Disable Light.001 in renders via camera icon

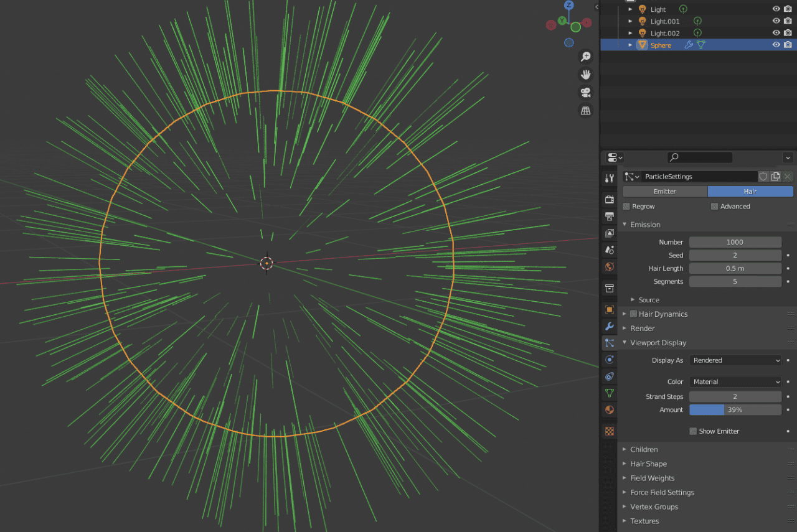pos(787,21)
